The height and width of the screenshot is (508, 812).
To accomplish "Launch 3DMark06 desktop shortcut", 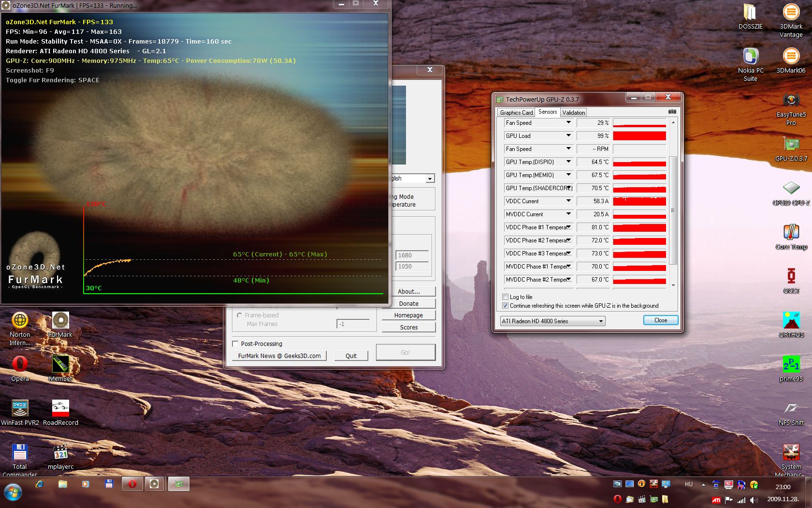I will click(791, 60).
